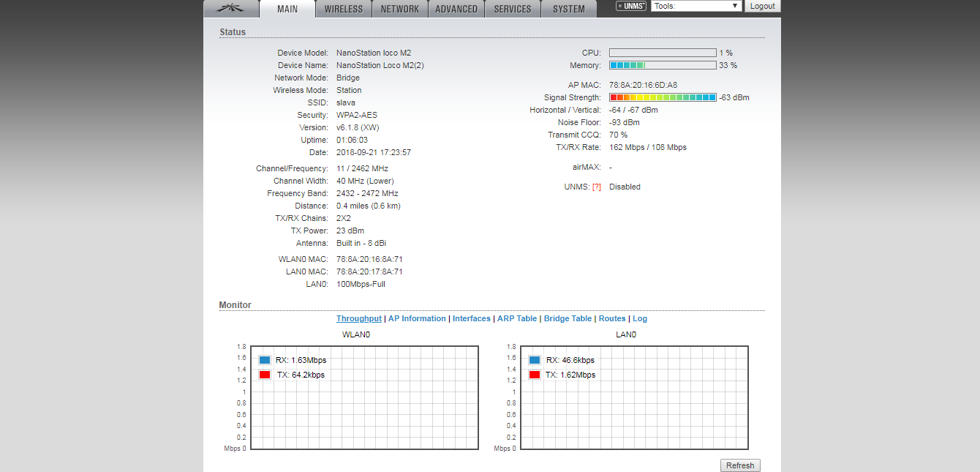Click LAN0 speed 100Mbps-Full
This screenshot has width=980, height=472.
(361, 284)
